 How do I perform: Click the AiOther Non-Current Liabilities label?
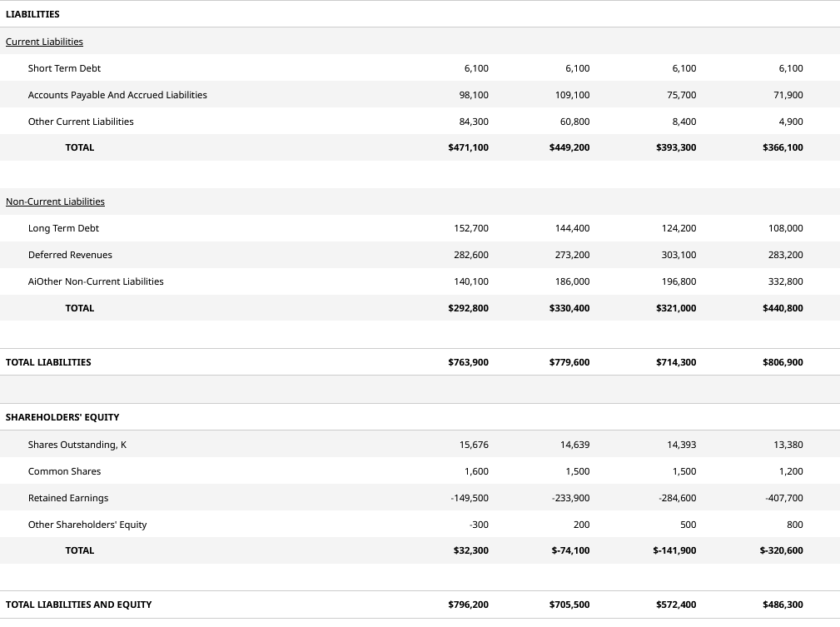coord(96,281)
